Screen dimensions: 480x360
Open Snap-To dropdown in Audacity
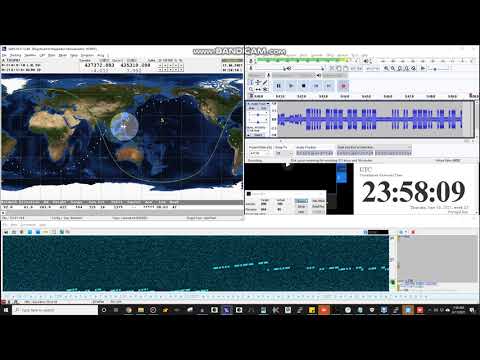pyautogui.click(x=284, y=153)
